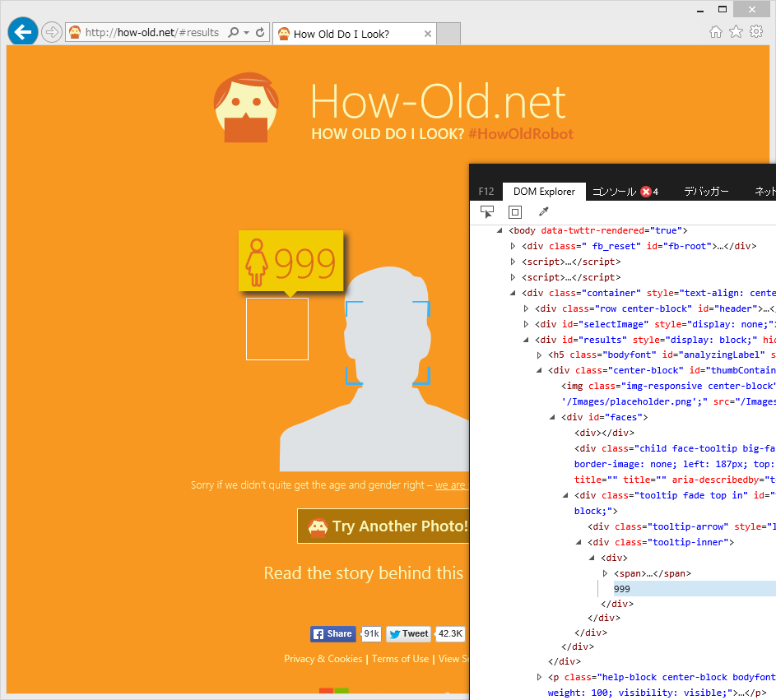776x700 pixels.
Task: Click the Facebook Share icon
Action: click(319, 633)
